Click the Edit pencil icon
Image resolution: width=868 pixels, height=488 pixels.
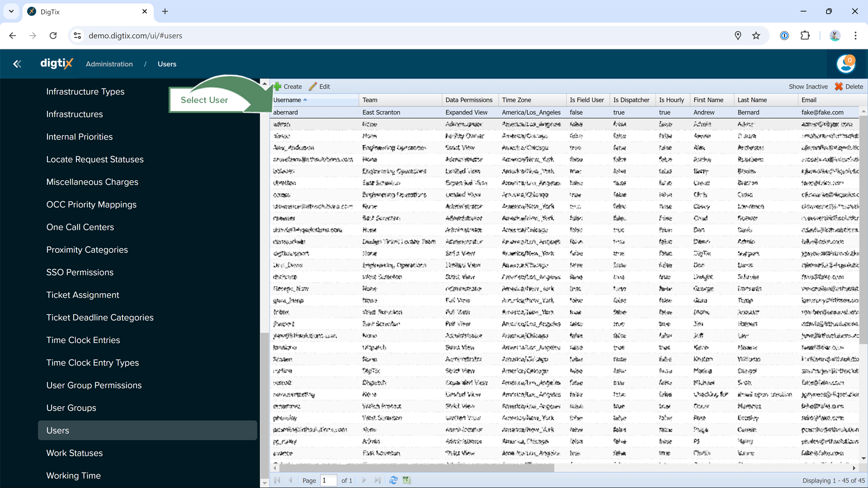(313, 86)
